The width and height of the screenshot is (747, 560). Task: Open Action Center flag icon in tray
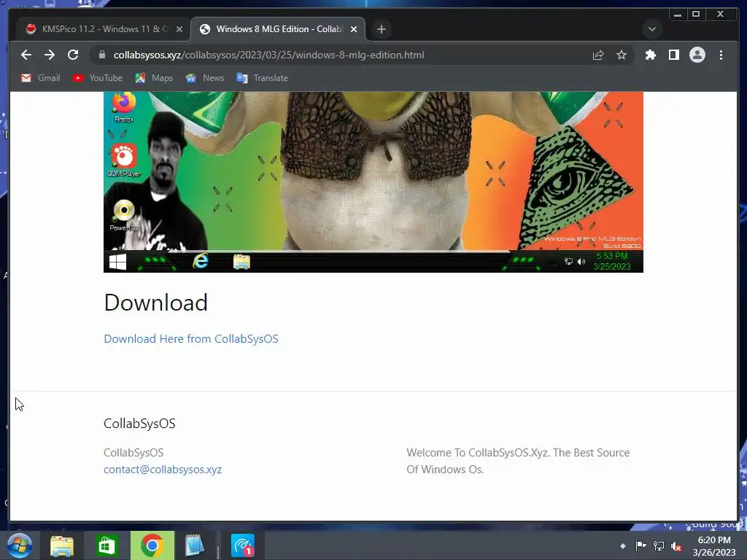[640, 546]
